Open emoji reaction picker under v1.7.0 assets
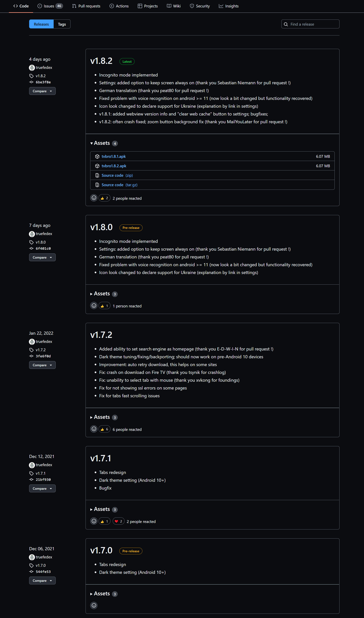Screen dimensions: 364x618 click(x=94, y=605)
